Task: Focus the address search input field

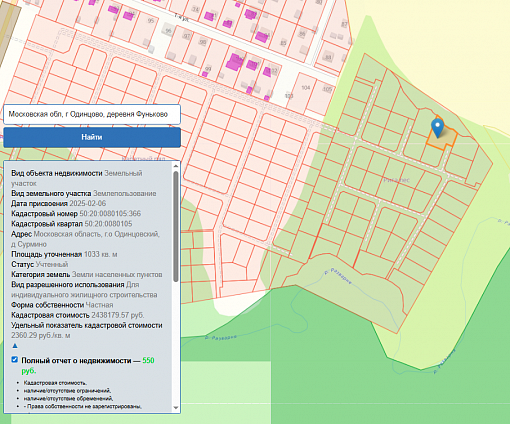Action: (92, 114)
